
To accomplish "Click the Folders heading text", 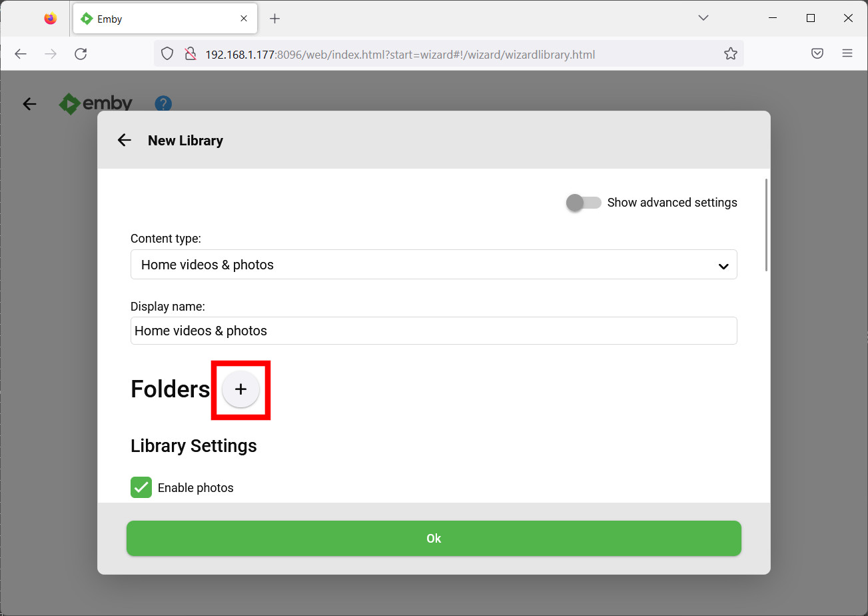I will coord(171,389).
